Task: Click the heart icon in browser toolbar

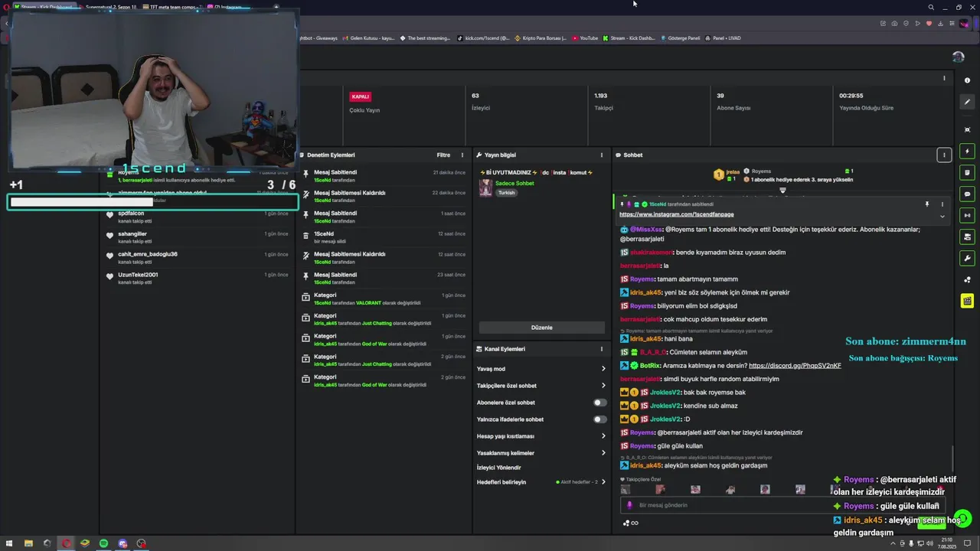Action: point(929,24)
